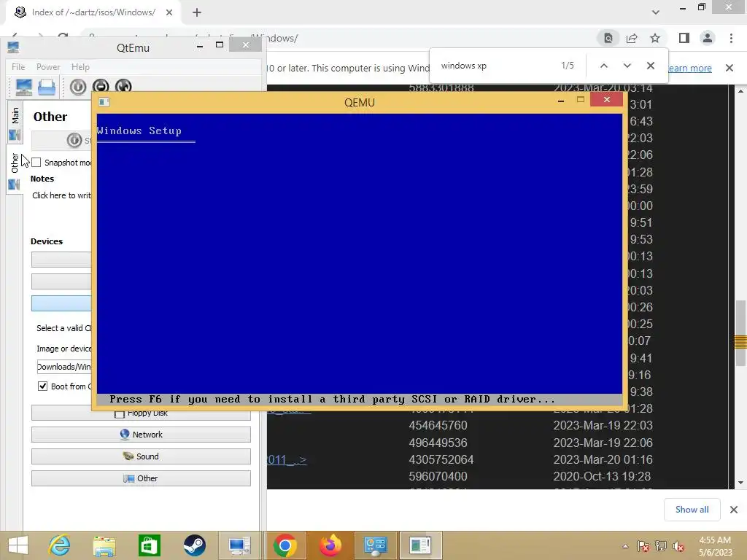Expand the Sound device section

[x=141, y=456]
